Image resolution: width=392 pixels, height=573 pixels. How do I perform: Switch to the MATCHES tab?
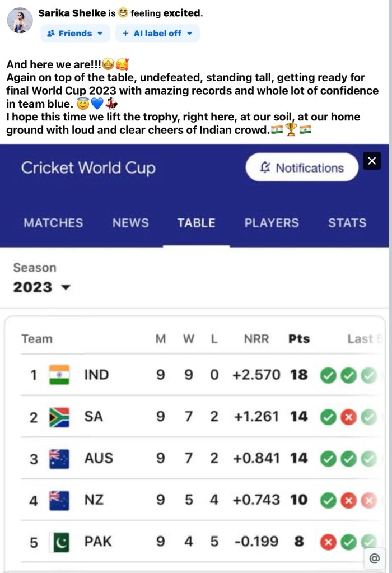(x=53, y=223)
